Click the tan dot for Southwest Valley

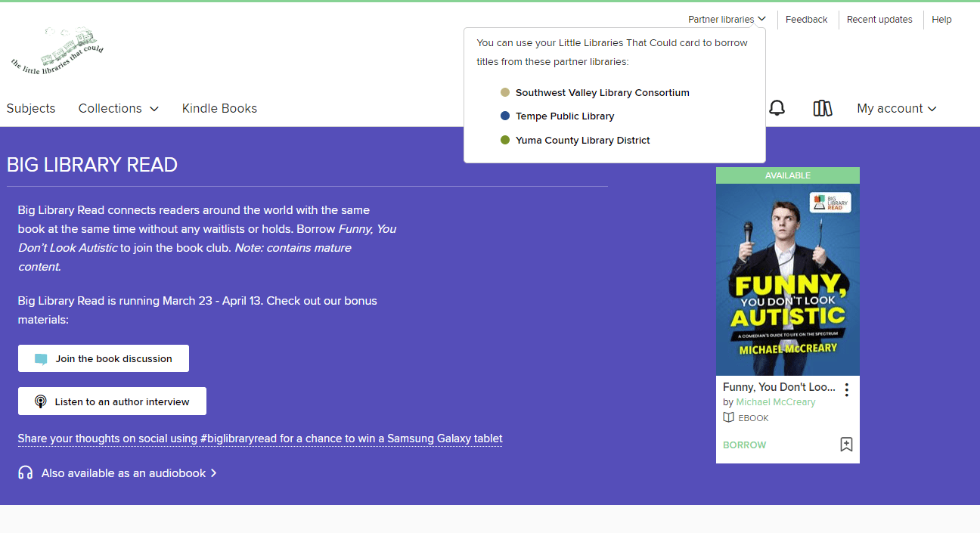[x=505, y=92]
